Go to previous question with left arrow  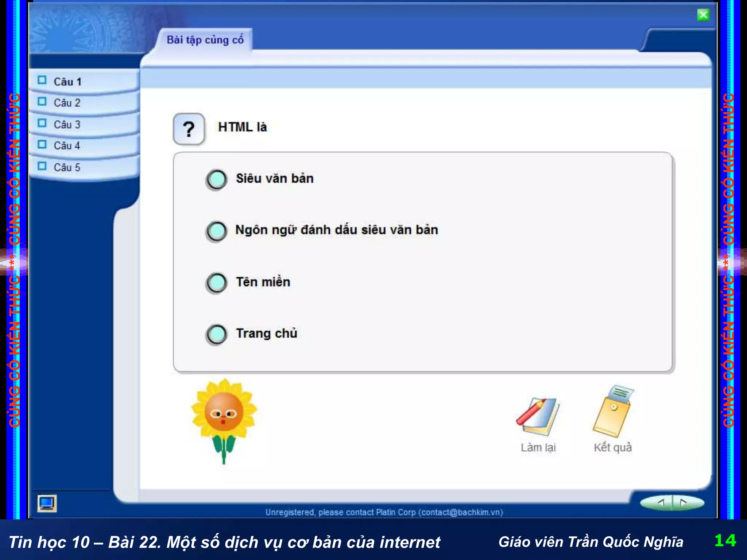pyautogui.click(x=661, y=503)
